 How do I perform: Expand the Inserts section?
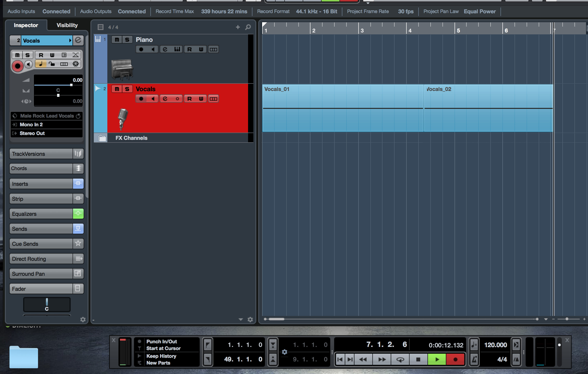point(41,184)
